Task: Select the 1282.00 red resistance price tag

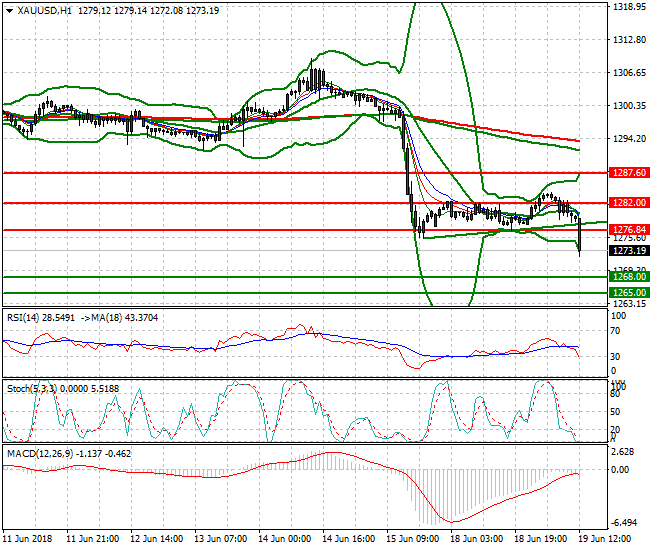Action: pos(627,203)
